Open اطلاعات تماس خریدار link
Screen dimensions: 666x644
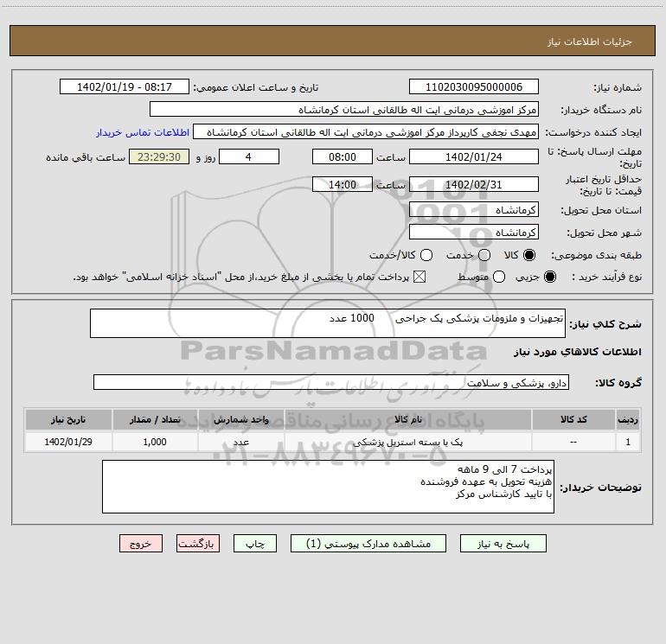143,132
